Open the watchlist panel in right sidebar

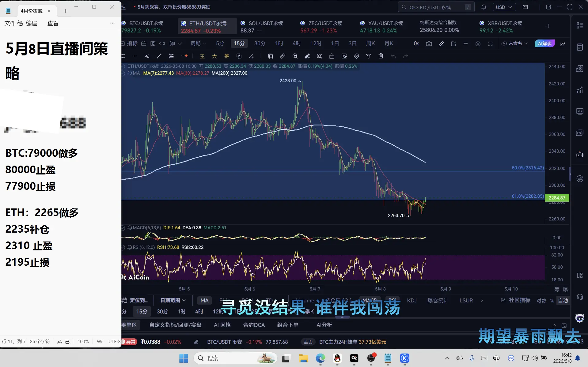(580, 25)
